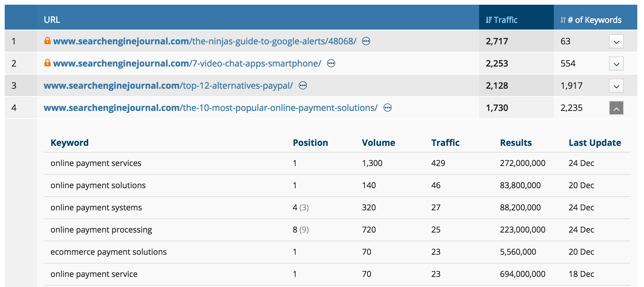Click the volume value 1,300

(372, 163)
